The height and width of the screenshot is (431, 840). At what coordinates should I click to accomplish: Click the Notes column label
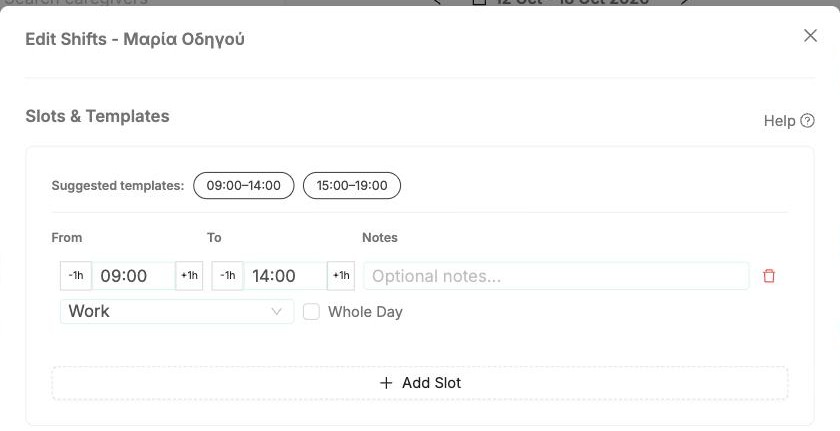click(x=380, y=237)
